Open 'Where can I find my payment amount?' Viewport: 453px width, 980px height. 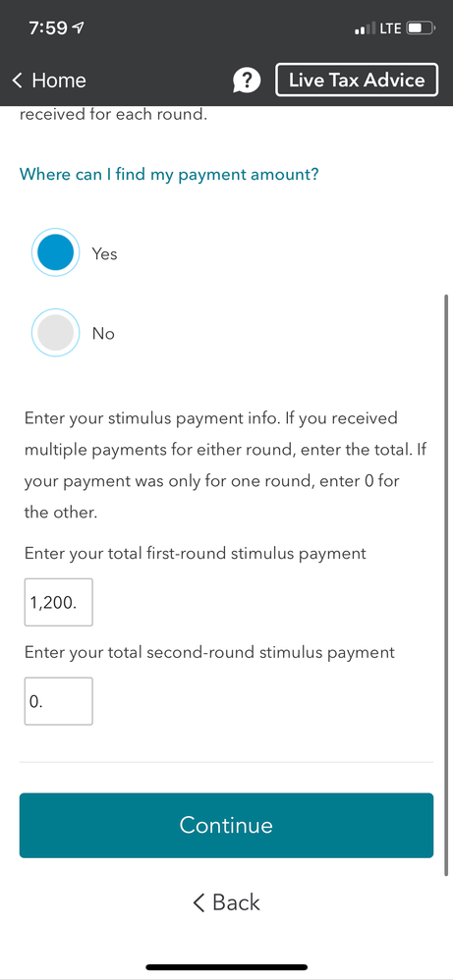click(169, 174)
